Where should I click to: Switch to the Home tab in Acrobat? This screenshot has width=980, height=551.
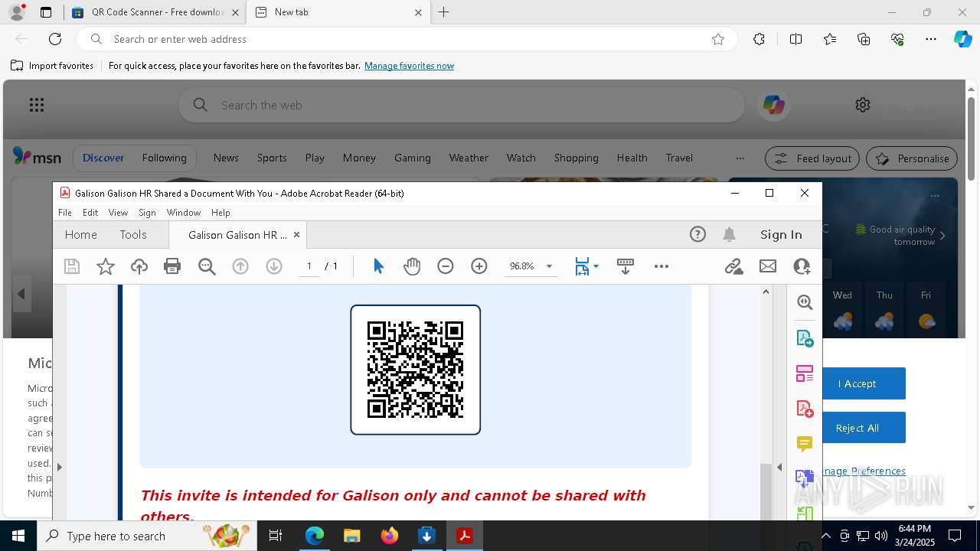(80, 235)
